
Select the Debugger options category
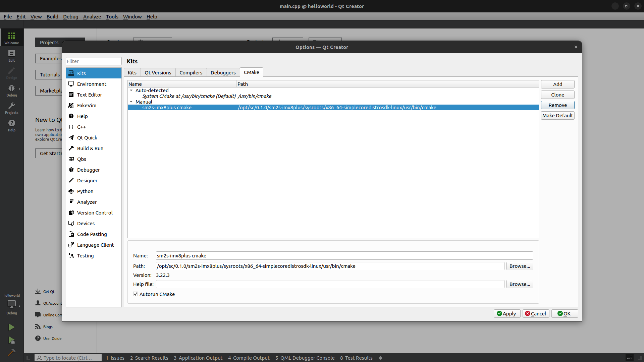88,170
